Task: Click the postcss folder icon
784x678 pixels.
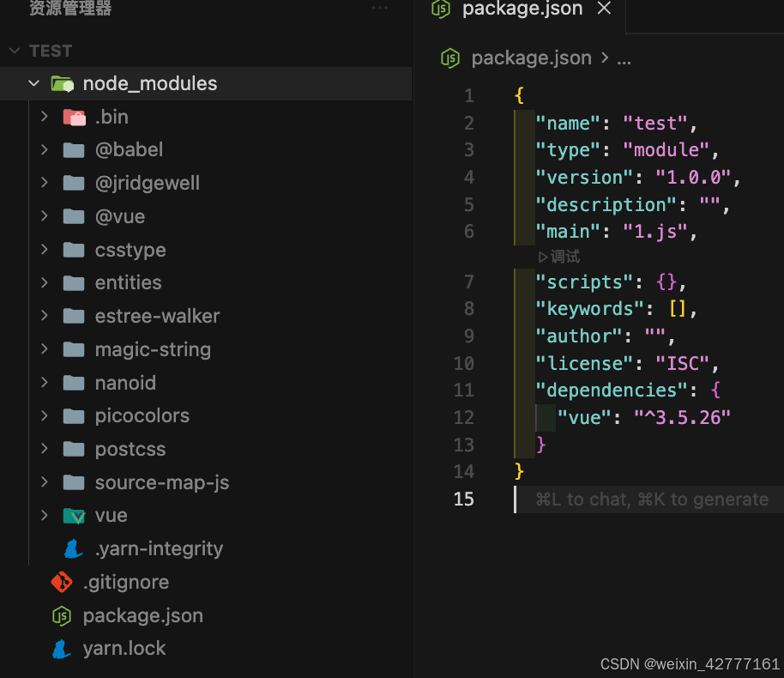Action: (74, 450)
